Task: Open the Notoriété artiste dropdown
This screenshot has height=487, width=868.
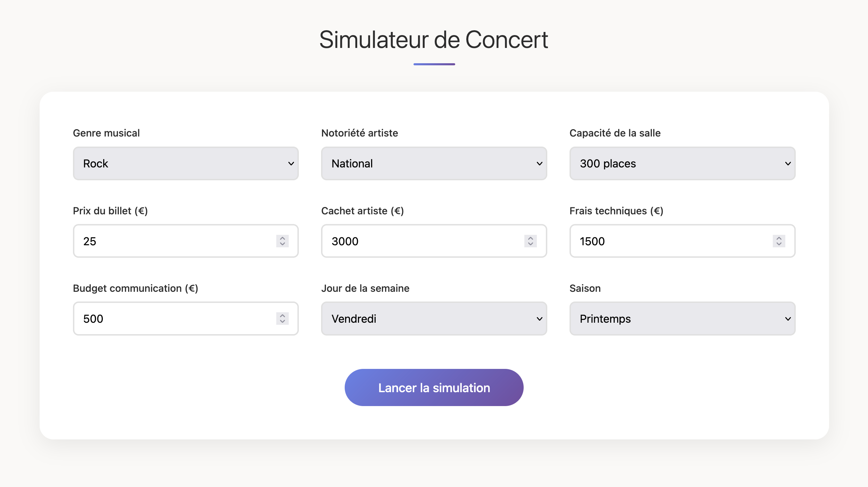Action: (x=434, y=163)
